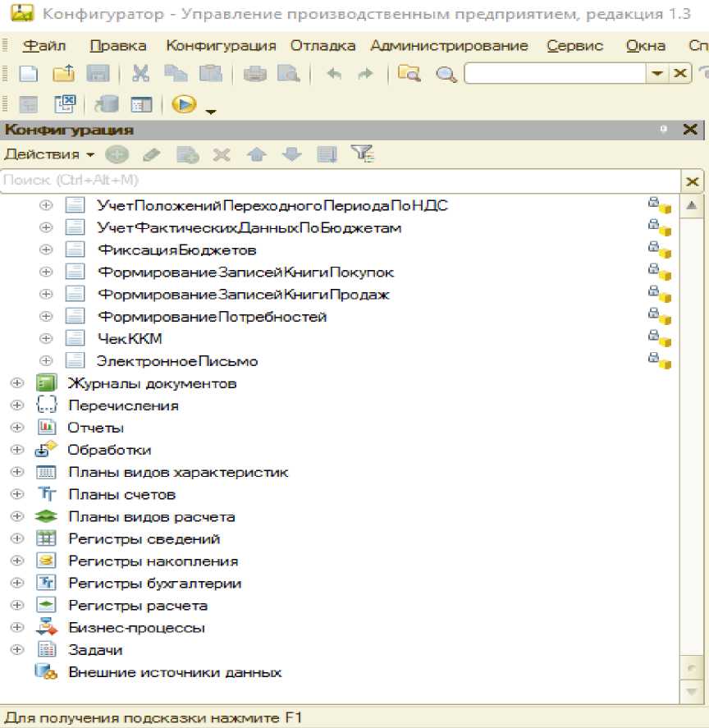Click the Redo arrow icon
Screen dimensions: 709x728
(x=365, y=73)
